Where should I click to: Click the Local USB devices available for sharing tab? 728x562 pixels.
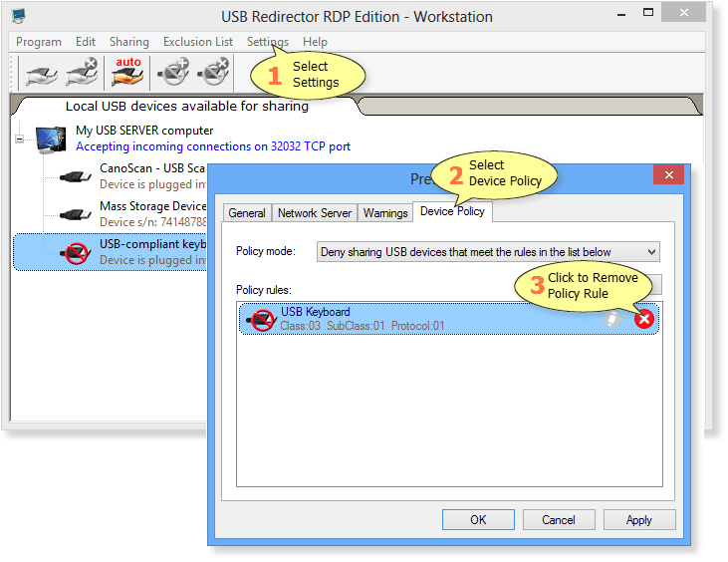[x=186, y=106]
